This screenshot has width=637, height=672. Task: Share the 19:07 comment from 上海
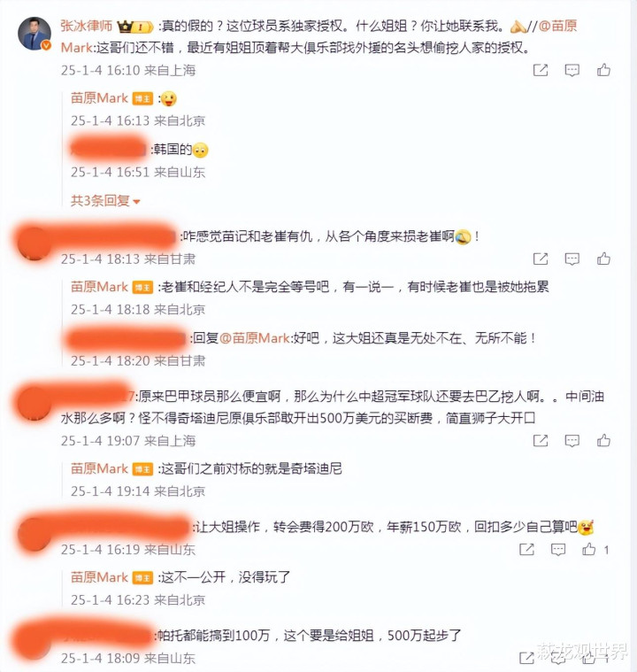point(541,440)
